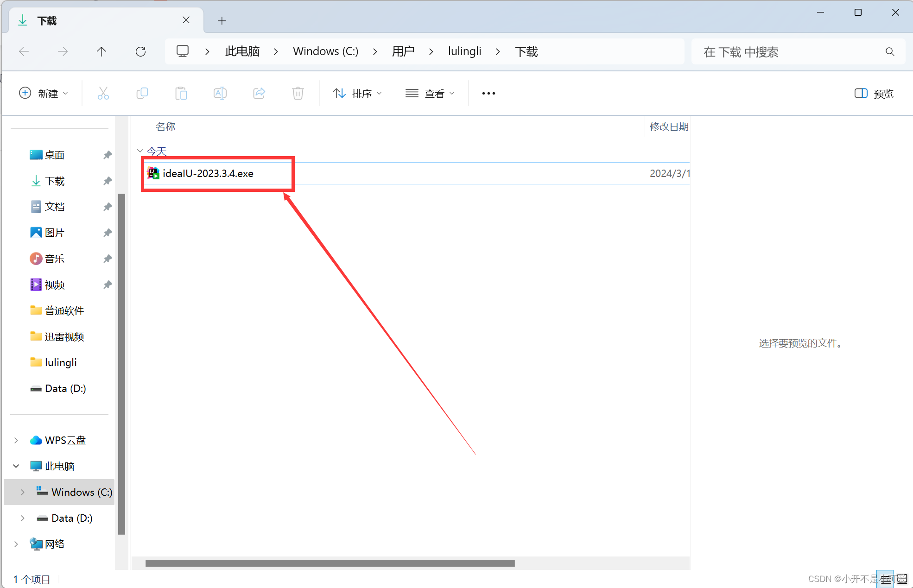
Task: Select the ideaIU-2023.3.4.exe file
Action: (x=208, y=173)
